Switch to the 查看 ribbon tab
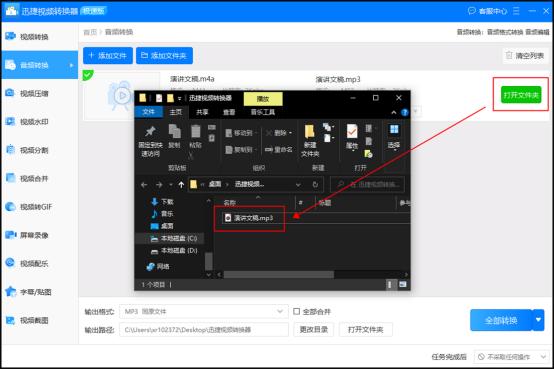The image size is (554, 370). [229, 112]
